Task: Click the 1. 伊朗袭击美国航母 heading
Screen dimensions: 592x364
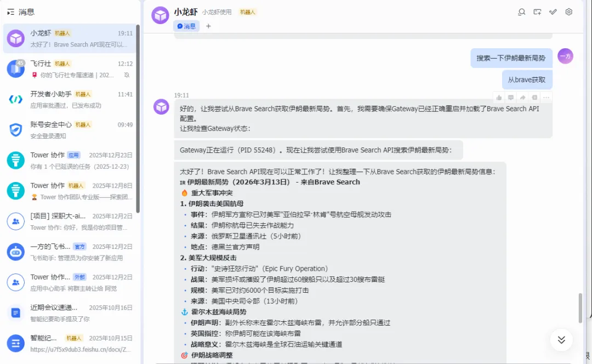Action: pos(212,203)
